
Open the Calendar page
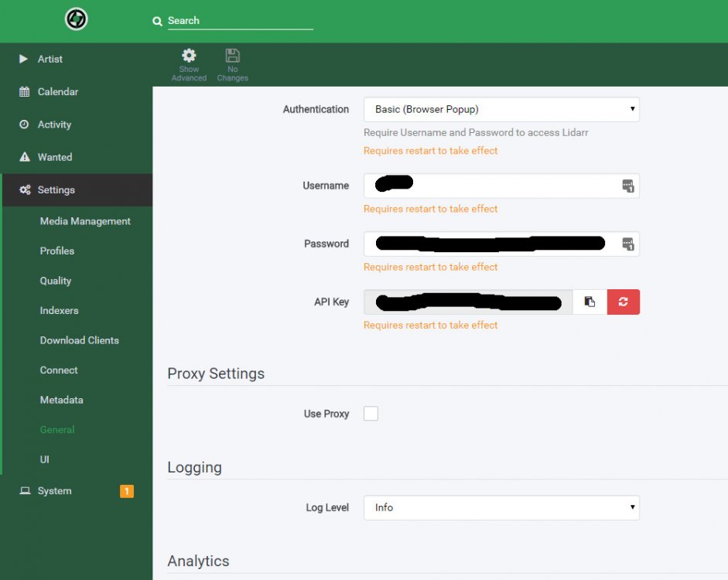(x=76, y=92)
